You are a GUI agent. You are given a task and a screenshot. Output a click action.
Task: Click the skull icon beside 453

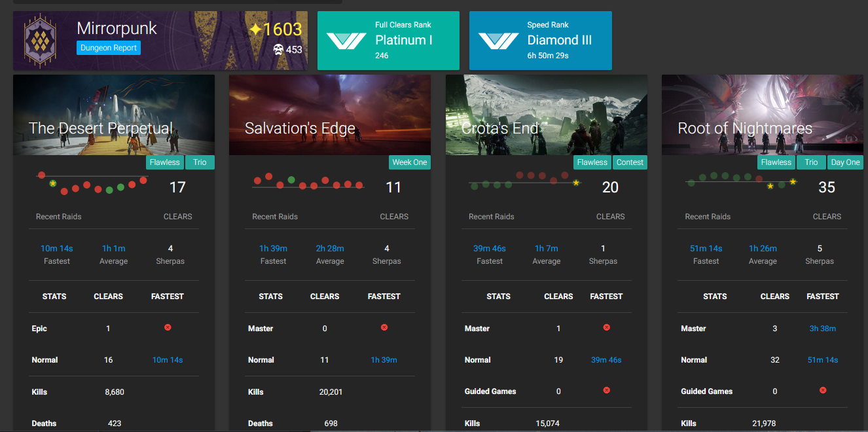point(278,50)
